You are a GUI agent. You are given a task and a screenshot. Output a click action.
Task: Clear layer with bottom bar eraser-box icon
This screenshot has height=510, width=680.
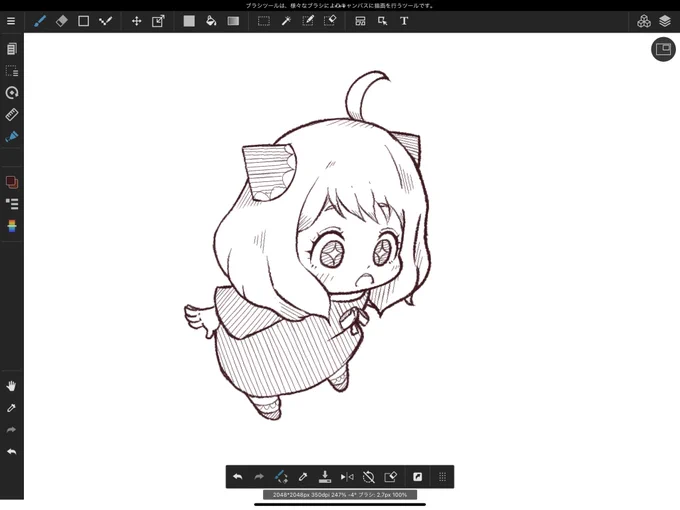(391, 477)
